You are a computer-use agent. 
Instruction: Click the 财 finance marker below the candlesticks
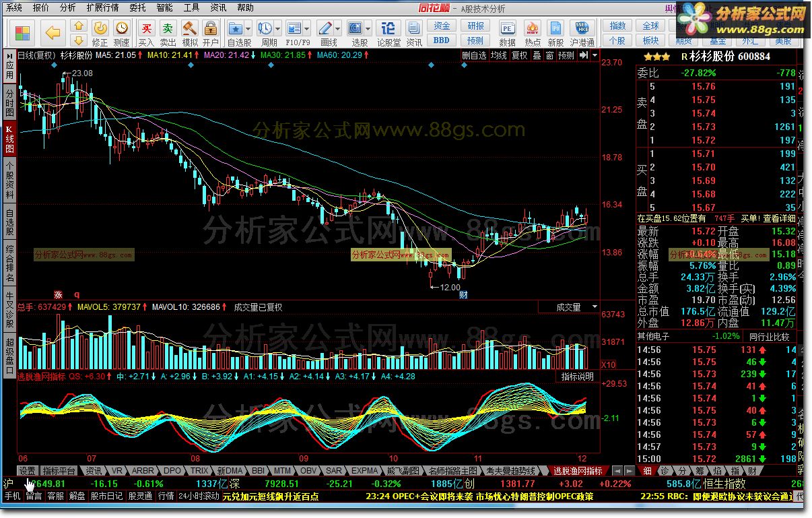tap(463, 295)
